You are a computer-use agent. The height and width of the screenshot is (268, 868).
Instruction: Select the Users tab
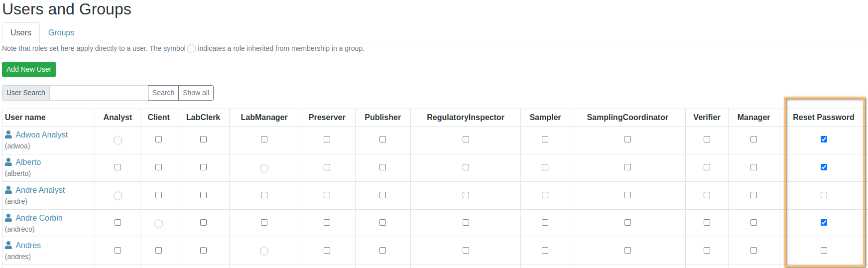[21, 33]
